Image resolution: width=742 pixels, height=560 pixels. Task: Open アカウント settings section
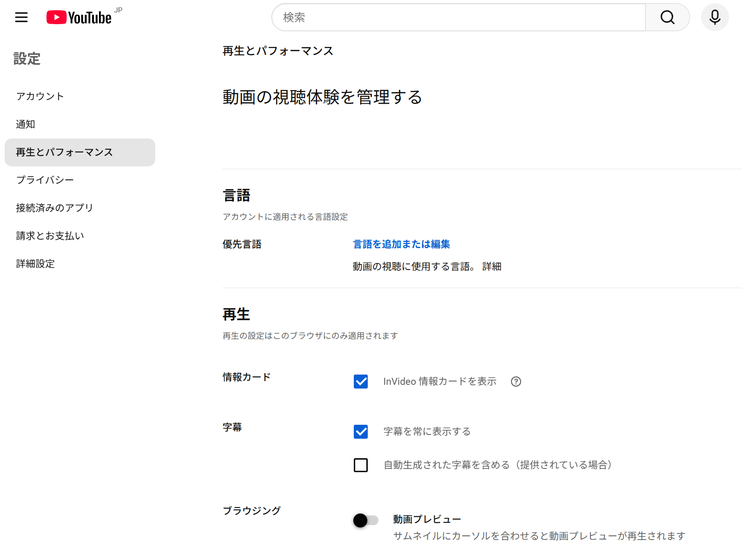tap(40, 96)
